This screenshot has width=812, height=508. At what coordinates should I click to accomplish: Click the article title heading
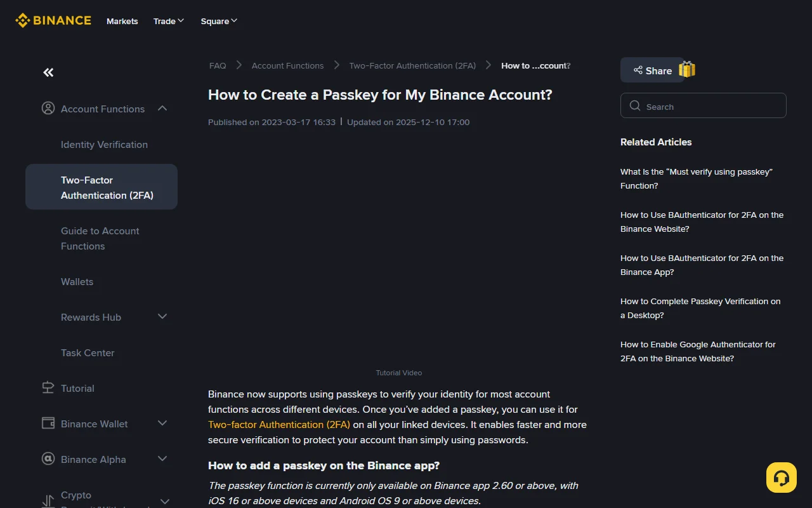pyautogui.click(x=380, y=95)
